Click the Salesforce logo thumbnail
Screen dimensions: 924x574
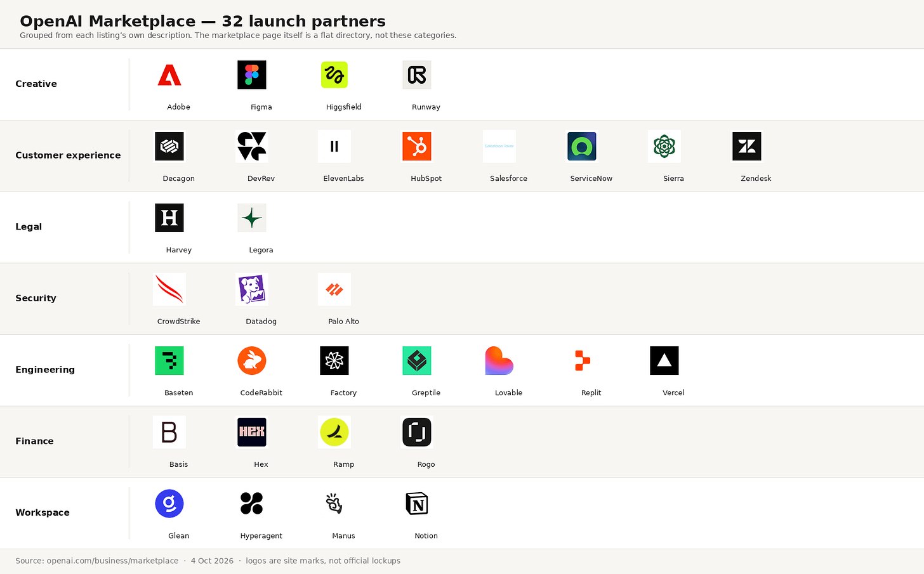[499, 147]
